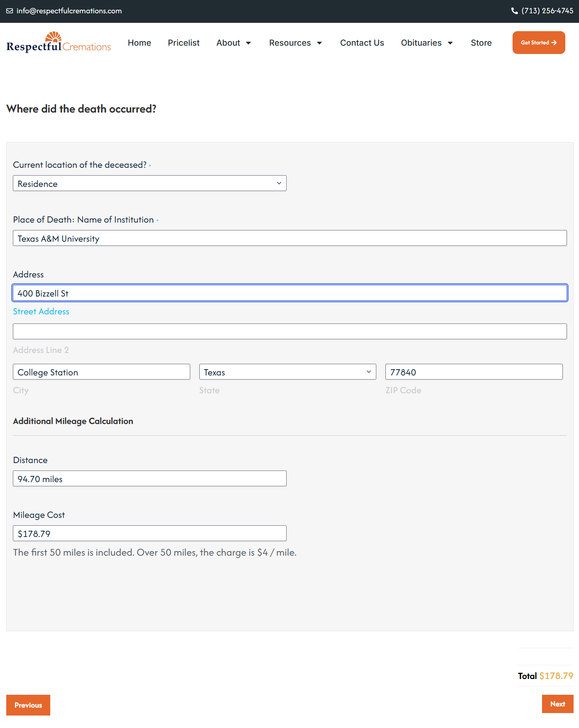Expand the About menu caret

point(248,43)
